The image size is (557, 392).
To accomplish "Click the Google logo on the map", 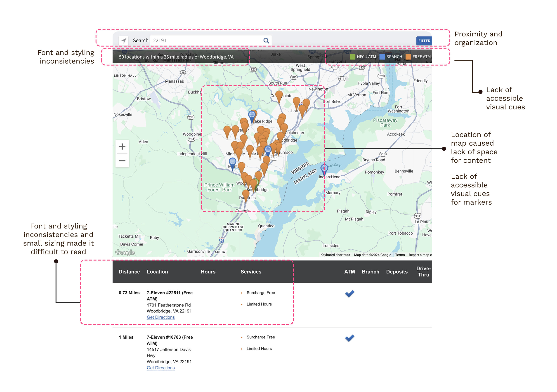I will 125,252.
